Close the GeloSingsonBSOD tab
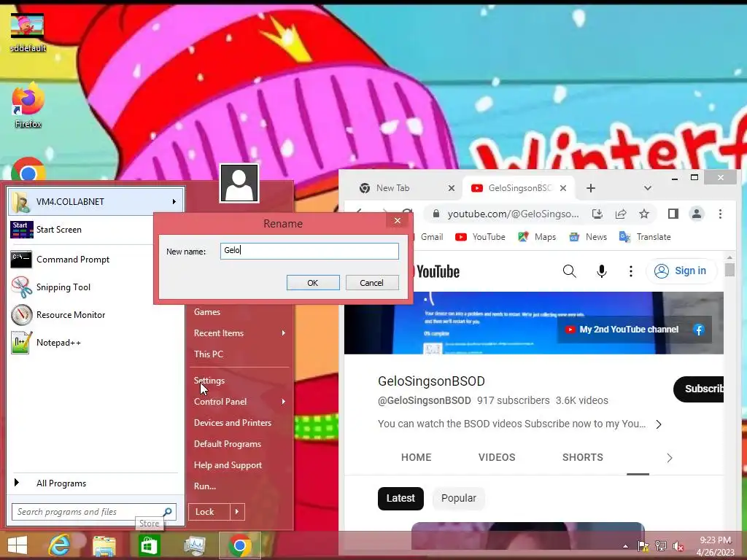 563,188
